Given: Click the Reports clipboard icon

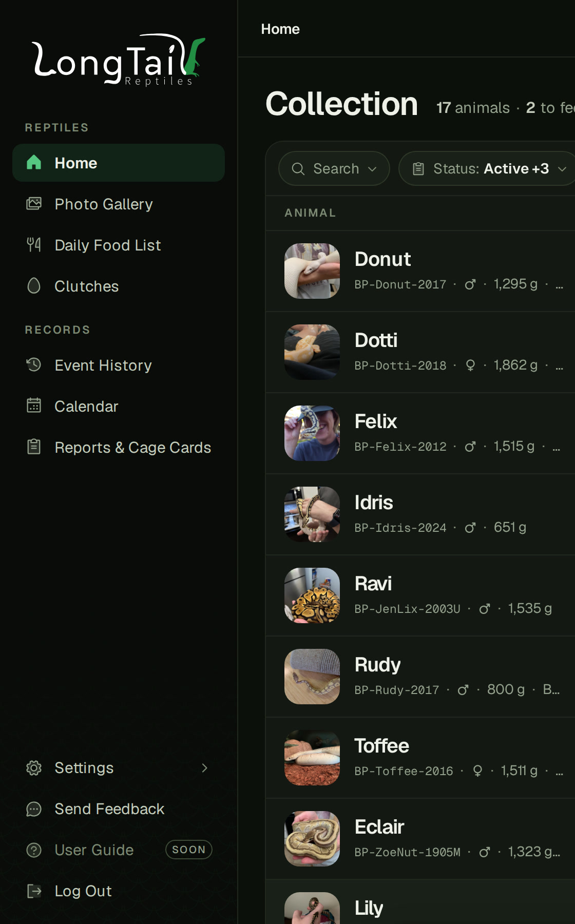Looking at the screenshot, I should (x=34, y=447).
